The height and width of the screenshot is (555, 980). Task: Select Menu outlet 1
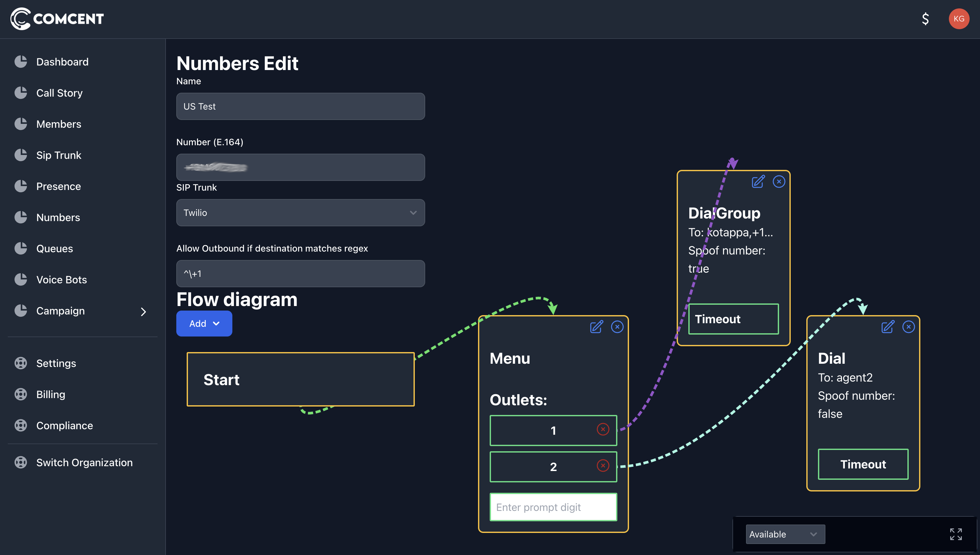coord(553,431)
